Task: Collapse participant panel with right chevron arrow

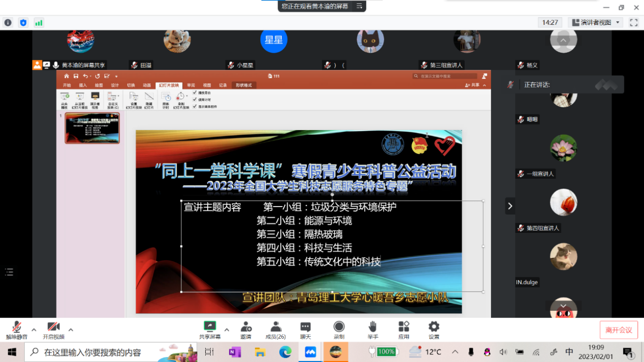Action: pyautogui.click(x=510, y=206)
